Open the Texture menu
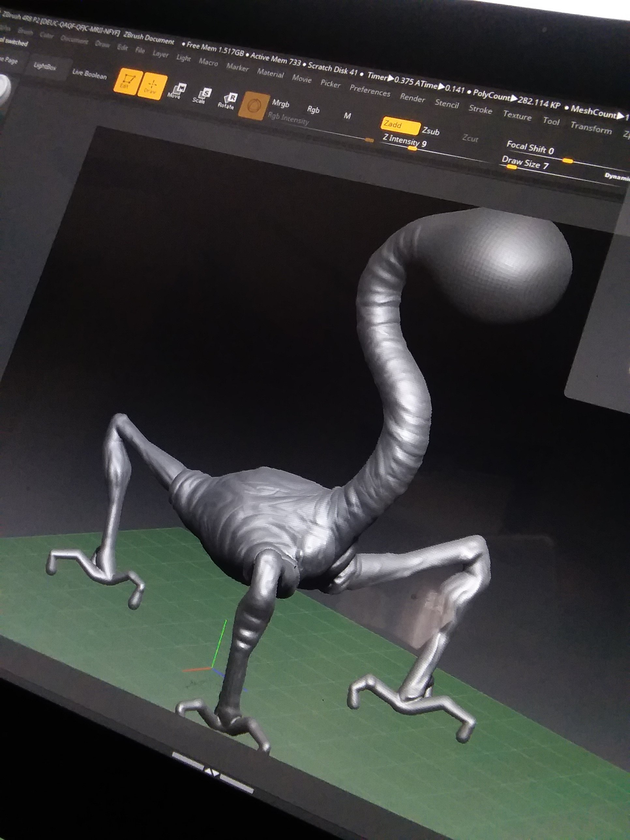This screenshot has height=840, width=630. (517, 115)
